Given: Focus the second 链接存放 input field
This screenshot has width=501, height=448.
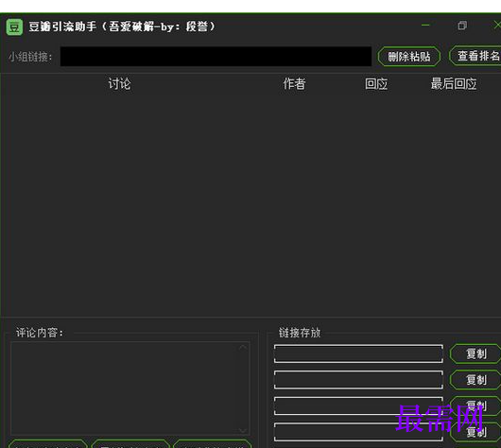Looking at the screenshot, I should tap(358, 380).
